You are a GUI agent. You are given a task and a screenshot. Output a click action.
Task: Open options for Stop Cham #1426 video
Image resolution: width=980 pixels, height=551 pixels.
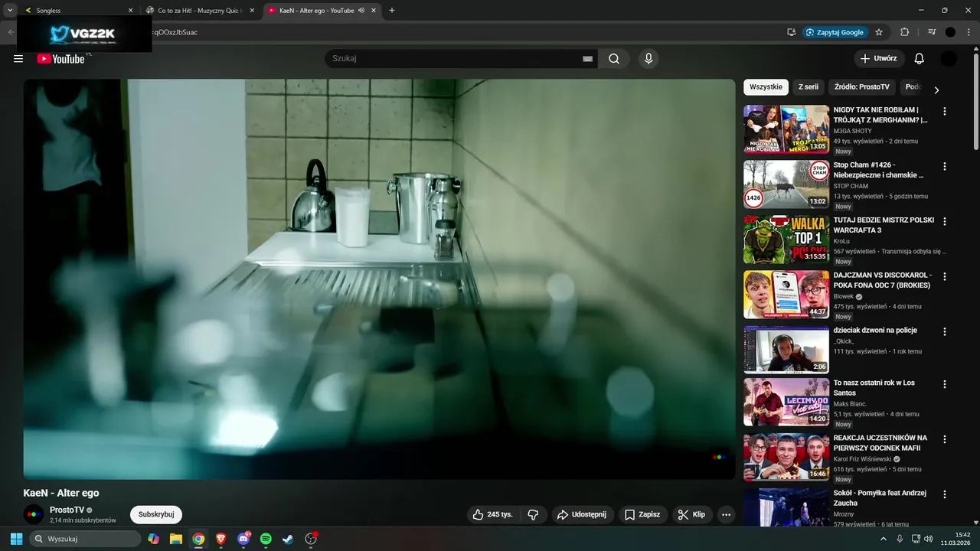point(944,166)
